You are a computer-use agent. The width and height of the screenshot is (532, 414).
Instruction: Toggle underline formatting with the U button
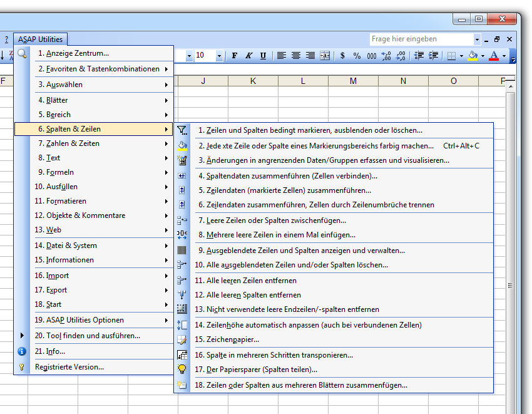263,56
